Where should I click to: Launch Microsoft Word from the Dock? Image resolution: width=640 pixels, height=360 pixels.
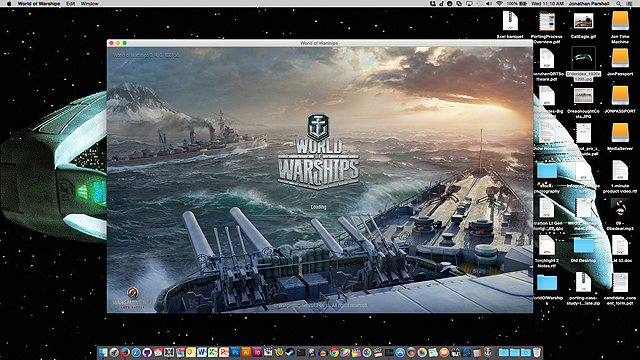(x=202, y=352)
